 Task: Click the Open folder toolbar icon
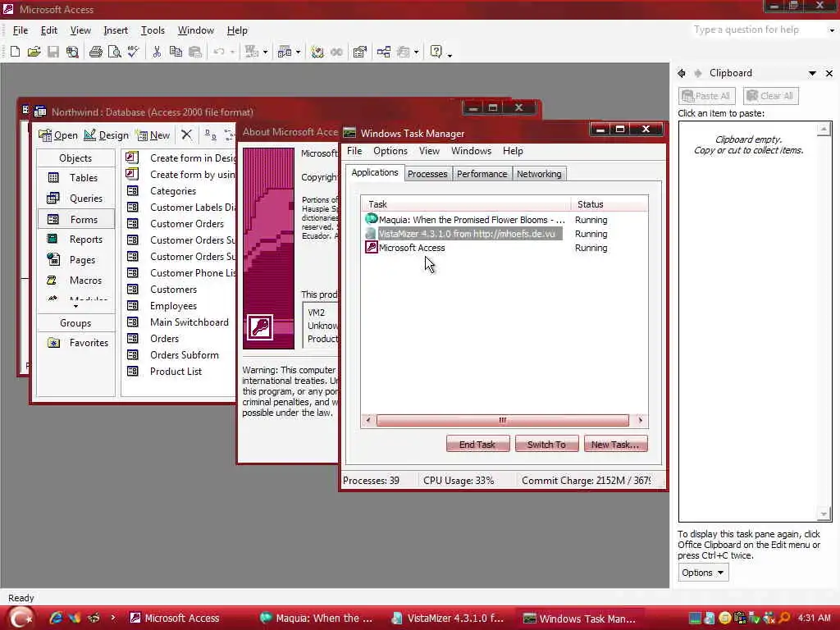pyautogui.click(x=34, y=52)
